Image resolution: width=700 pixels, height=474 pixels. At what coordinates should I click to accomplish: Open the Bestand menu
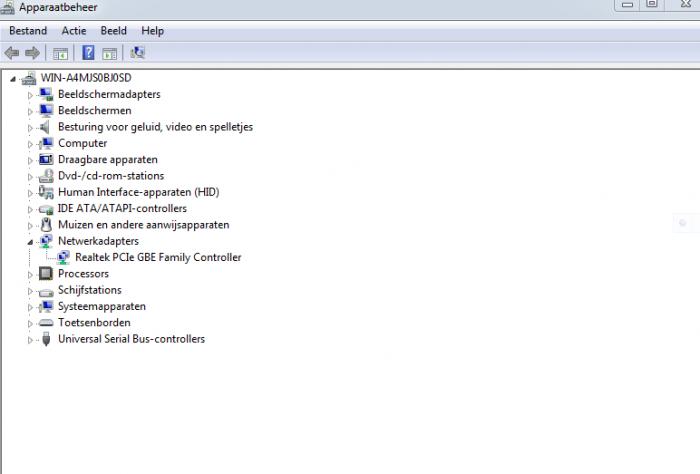coord(28,31)
